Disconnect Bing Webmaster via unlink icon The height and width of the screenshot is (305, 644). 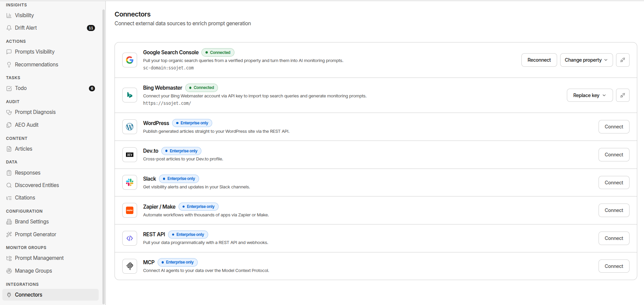point(623,95)
